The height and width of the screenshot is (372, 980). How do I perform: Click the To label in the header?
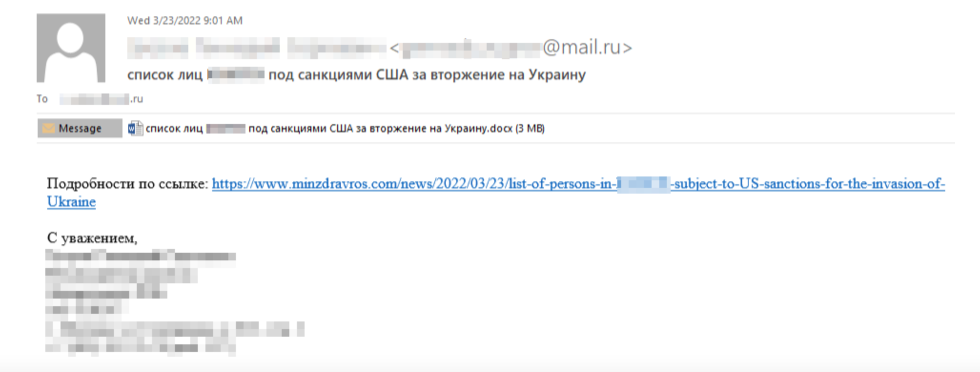click(42, 99)
